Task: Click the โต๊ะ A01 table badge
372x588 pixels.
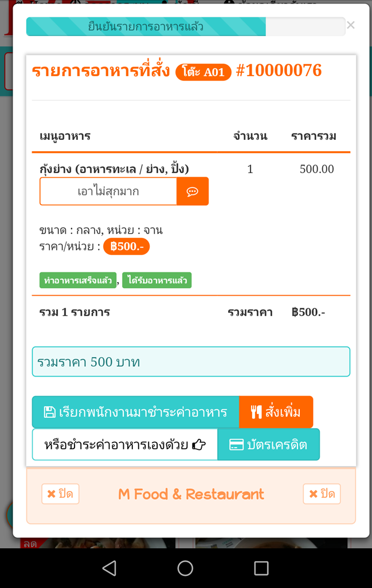Action: (203, 72)
